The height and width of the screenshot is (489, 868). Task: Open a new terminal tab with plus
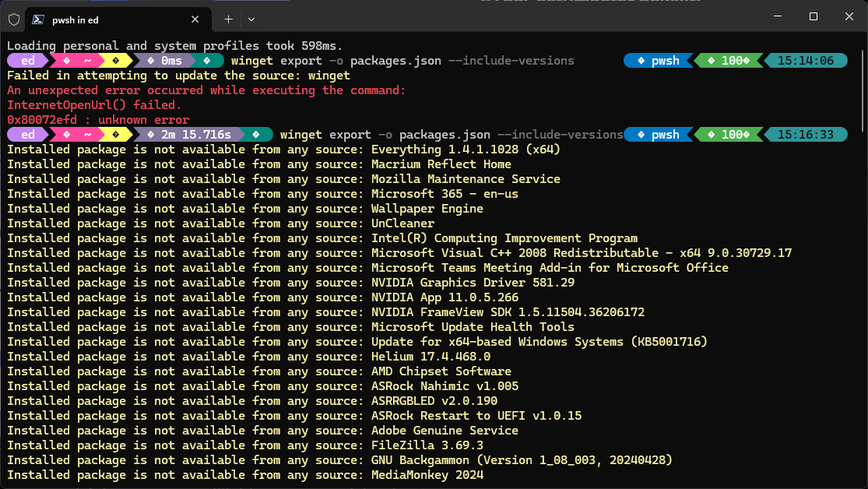[228, 19]
